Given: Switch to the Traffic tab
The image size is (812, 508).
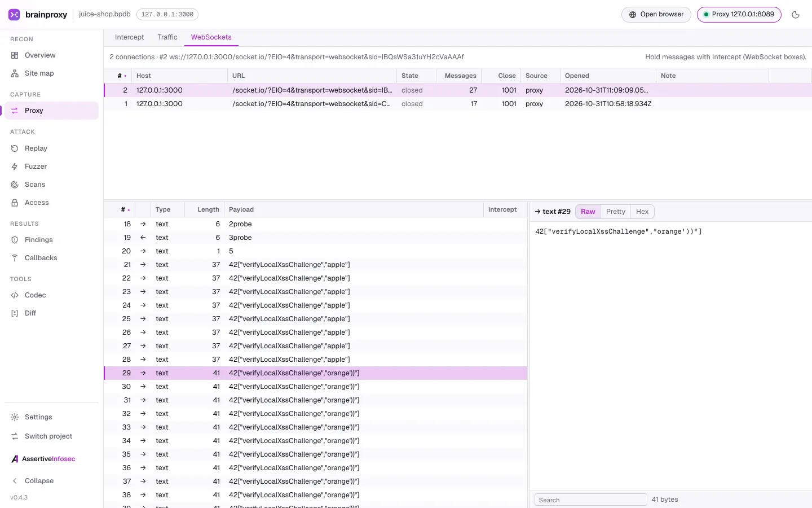Looking at the screenshot, I should (x=167, y=37).
